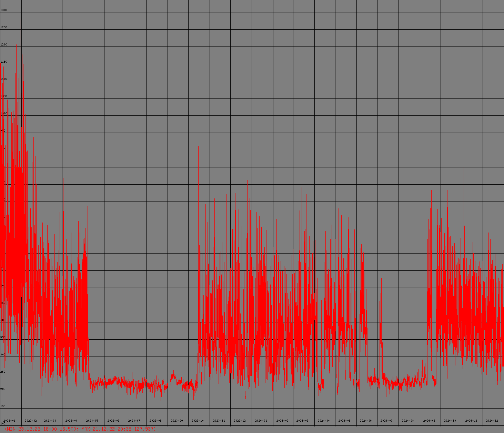Select the 2024-06 label on the time axis
504x433 pixels.
366,421
